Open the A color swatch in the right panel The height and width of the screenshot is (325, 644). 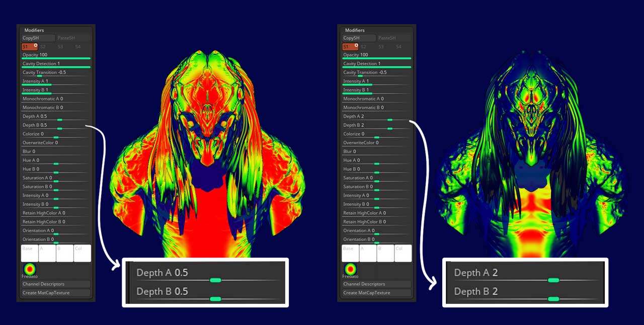click(368, 253)
